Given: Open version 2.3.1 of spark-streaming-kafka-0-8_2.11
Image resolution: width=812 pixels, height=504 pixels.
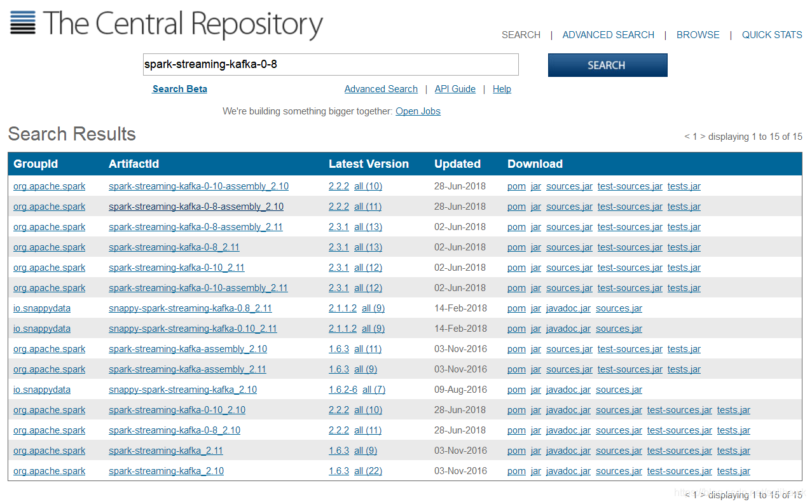Looking at the screenshot, I should tap(338, 247).
